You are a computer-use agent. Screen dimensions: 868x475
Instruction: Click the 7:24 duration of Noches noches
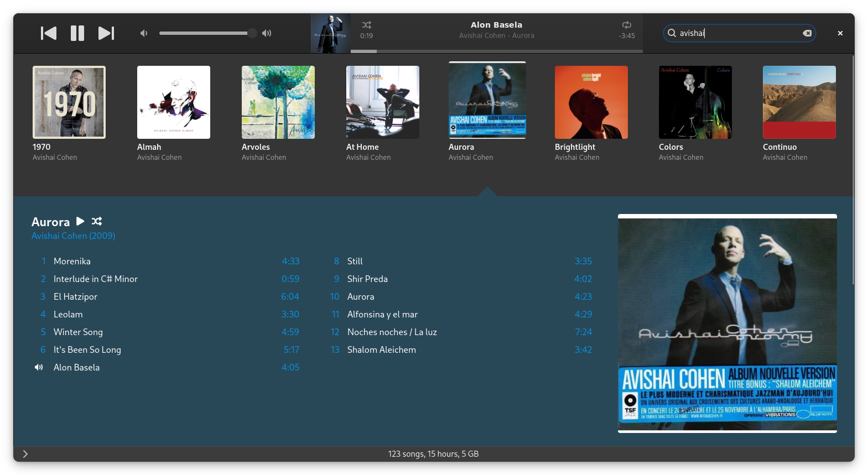pos(583,332)
